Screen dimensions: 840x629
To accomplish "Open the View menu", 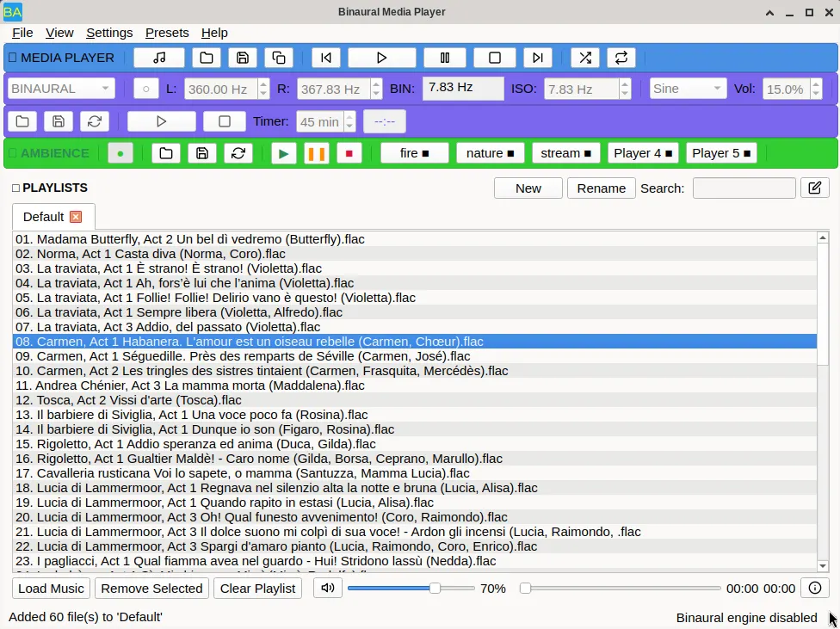I will coord(59,33).
